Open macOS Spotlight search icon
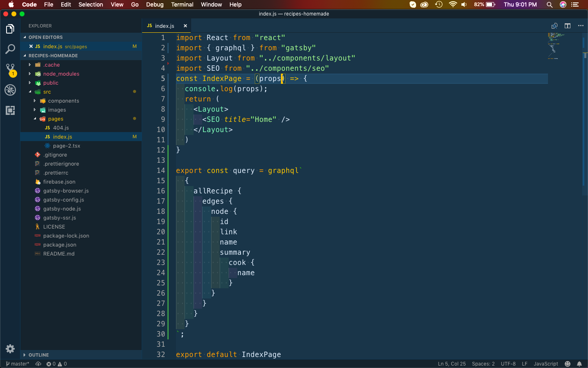 550,4
